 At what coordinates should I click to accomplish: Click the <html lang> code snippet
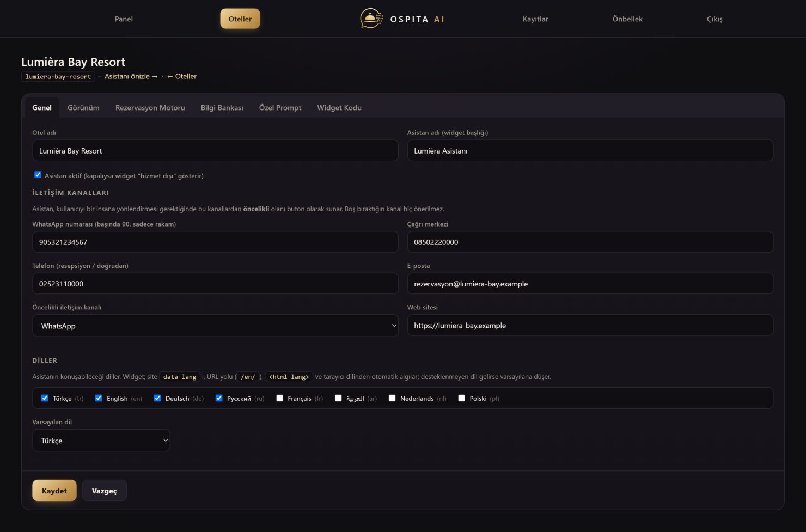(x=289, y=377)
